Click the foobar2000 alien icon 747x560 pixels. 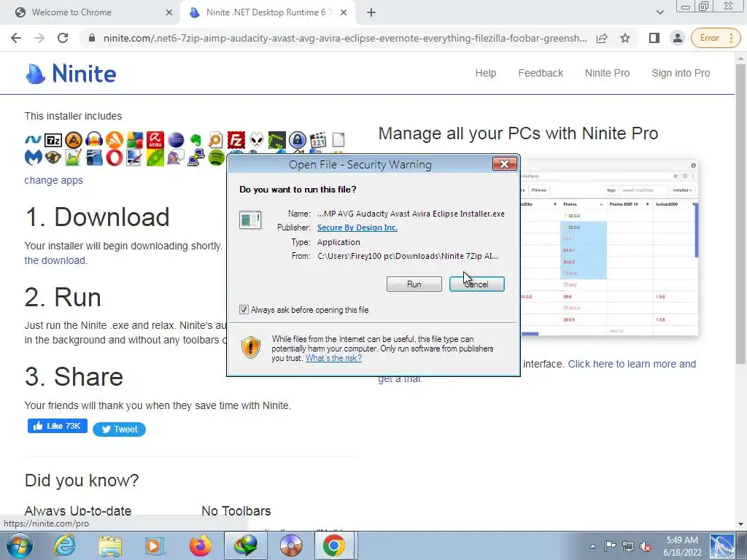(257, 140)
